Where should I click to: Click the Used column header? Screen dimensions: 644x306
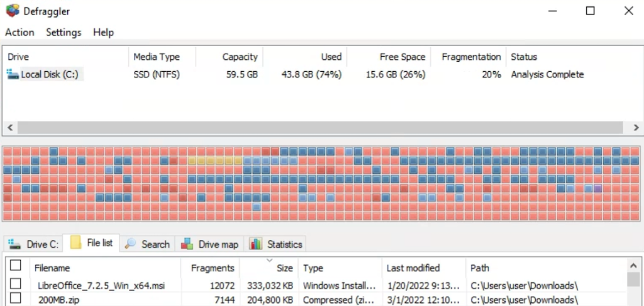[x=305, y=57]
